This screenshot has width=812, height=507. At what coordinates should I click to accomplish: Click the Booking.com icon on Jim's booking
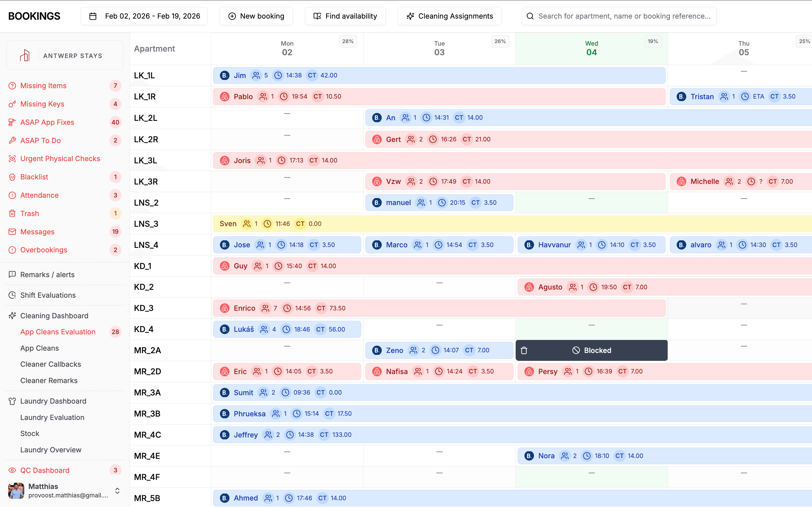224,75
